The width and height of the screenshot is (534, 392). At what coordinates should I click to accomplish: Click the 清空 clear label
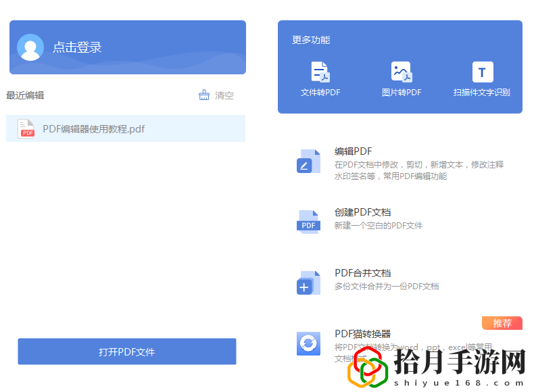click(x=224, y=95)
